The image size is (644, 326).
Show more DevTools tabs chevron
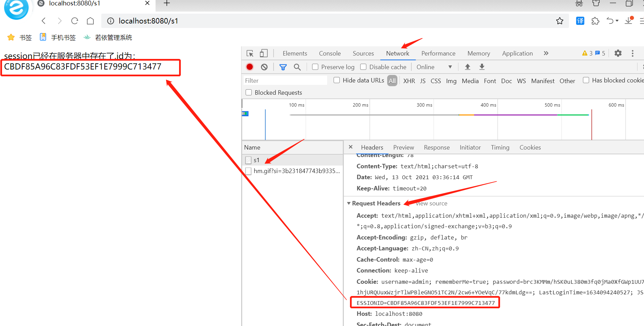point(546,53)
